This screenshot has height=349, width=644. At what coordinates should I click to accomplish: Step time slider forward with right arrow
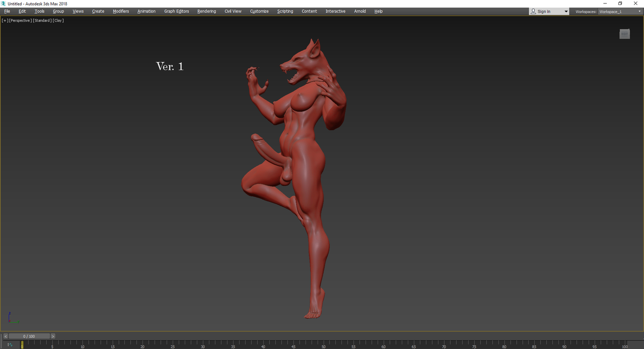(x=53, y=336)
